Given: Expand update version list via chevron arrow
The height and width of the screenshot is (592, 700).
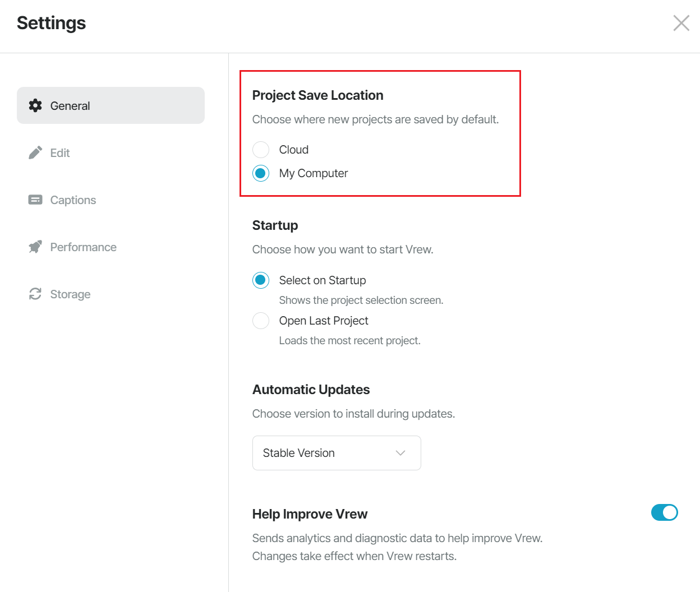Looking at the screenshot, I should click(x=400, y=453).
